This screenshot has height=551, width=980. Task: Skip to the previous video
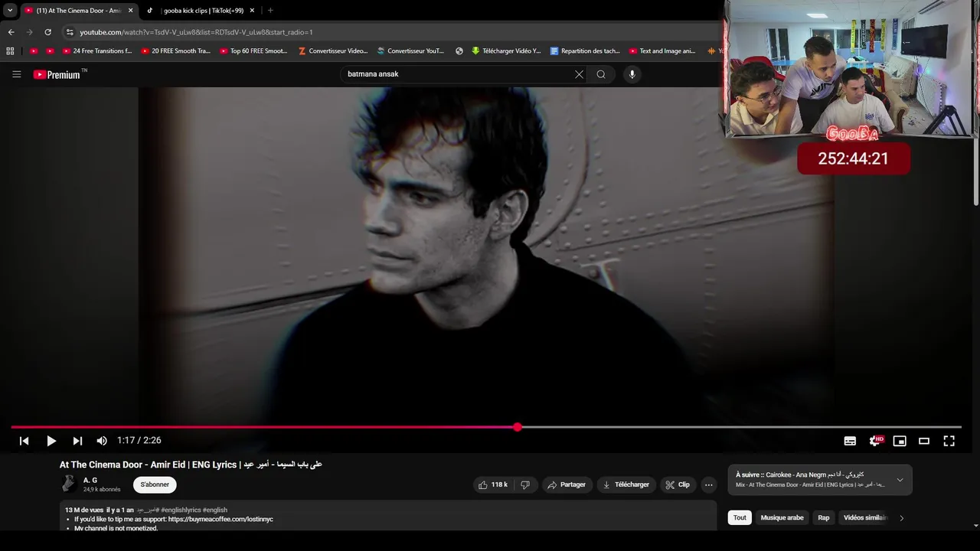pos(24,441)
